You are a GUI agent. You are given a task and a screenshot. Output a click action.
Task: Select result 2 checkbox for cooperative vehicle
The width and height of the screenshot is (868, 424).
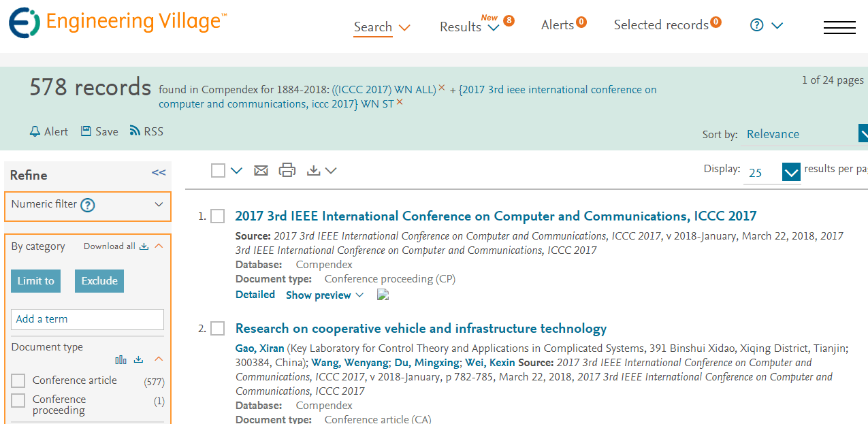coord(217,329)
